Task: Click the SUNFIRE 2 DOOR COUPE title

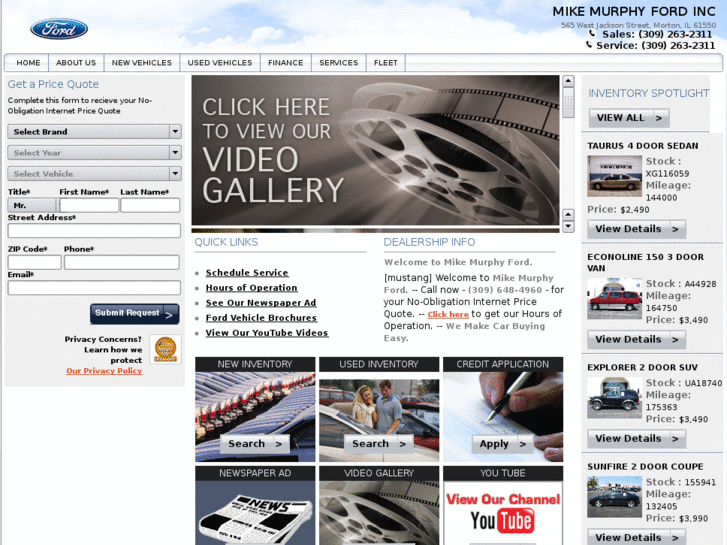Action: tap(645, 467)
